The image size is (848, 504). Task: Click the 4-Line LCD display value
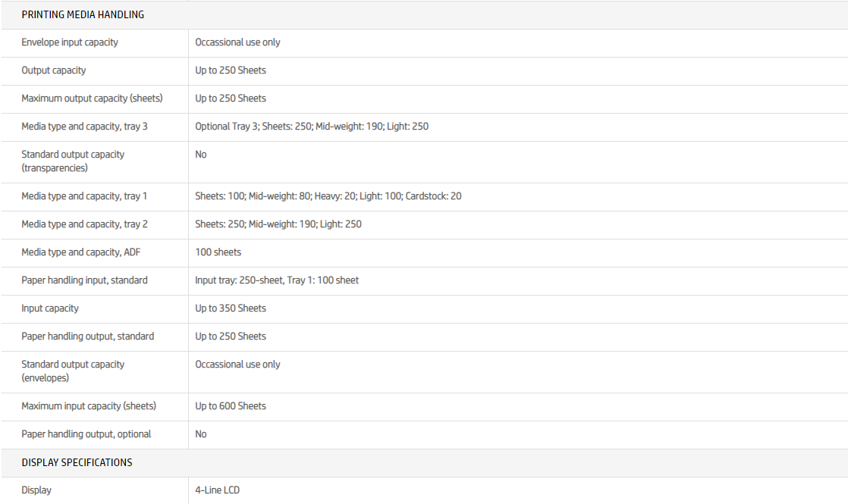[217, 490]
